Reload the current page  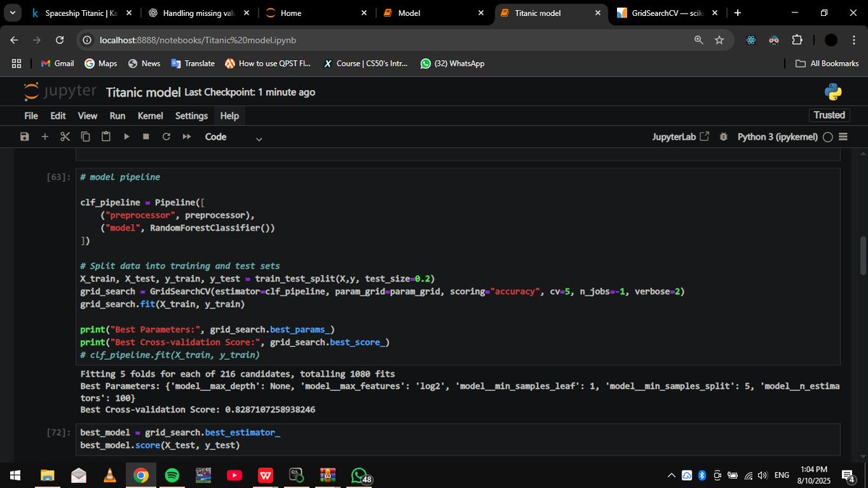point(60,40)
